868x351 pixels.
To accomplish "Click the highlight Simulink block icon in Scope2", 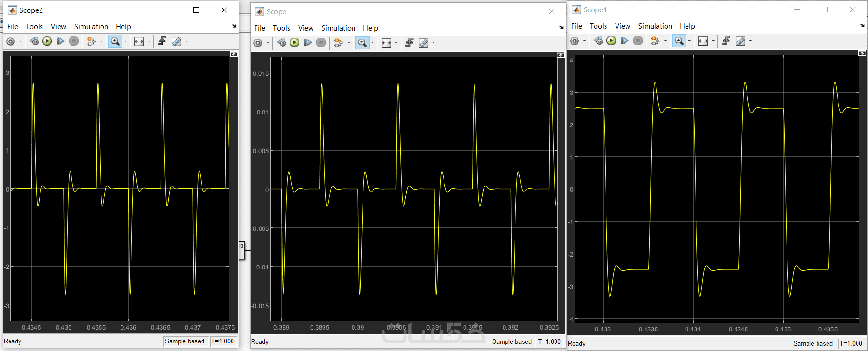I will pos(91,41).
